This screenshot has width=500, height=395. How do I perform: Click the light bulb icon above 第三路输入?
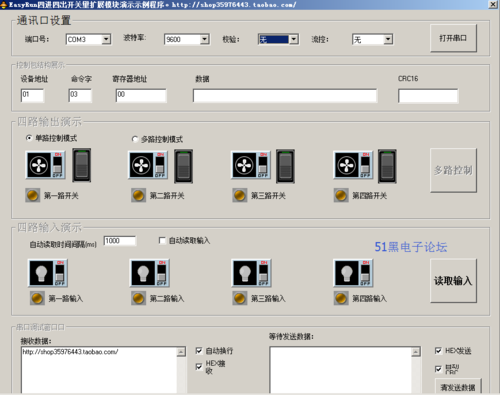click(x=252, y=273)
